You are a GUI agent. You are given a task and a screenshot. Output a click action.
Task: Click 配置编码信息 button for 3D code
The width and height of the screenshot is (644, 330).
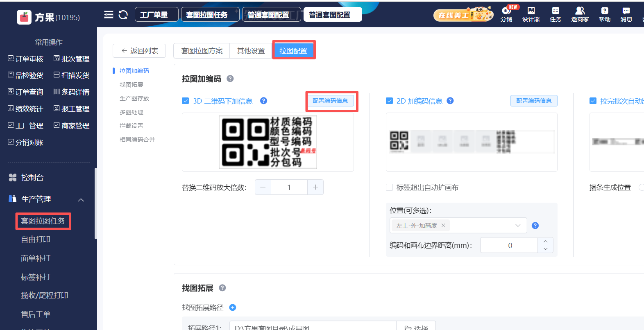[330, 101]
